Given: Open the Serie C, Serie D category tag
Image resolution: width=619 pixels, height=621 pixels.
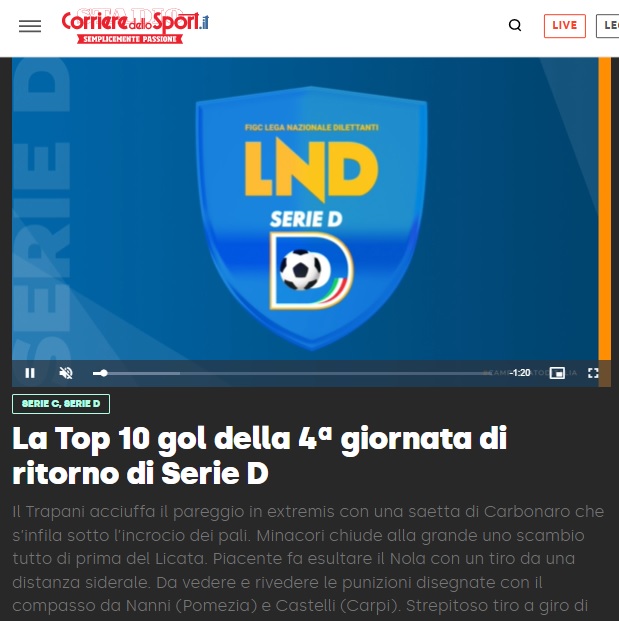Looking at the screenshot, I should click(x=61, y=404).
